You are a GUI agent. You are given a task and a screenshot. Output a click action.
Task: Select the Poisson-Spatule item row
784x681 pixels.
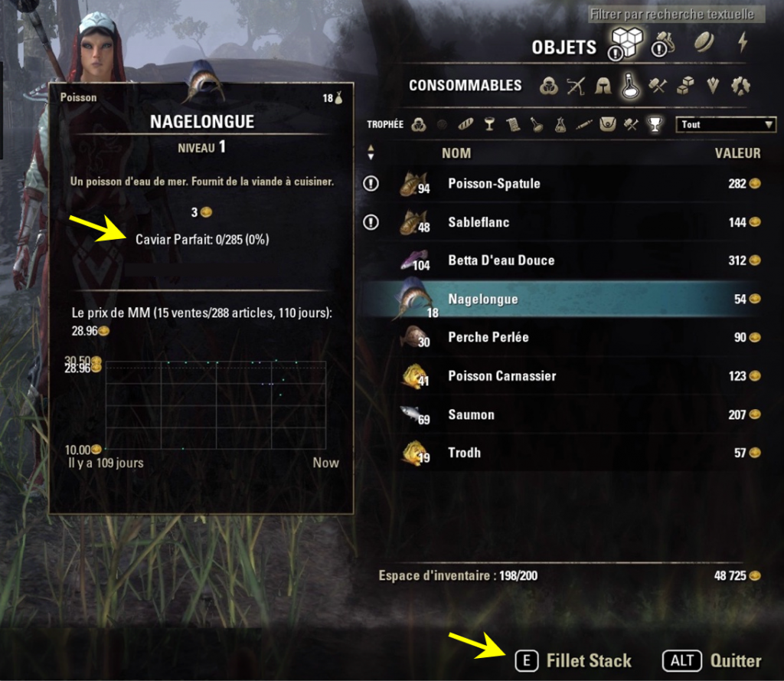pyautogui.click(x=563, y=184)
